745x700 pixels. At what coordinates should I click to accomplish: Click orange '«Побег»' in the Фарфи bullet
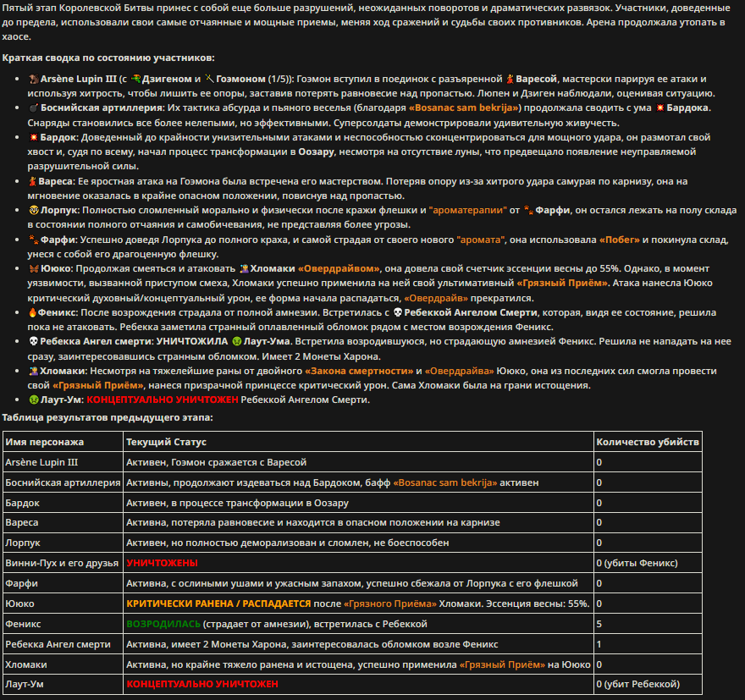pos(620,240)
